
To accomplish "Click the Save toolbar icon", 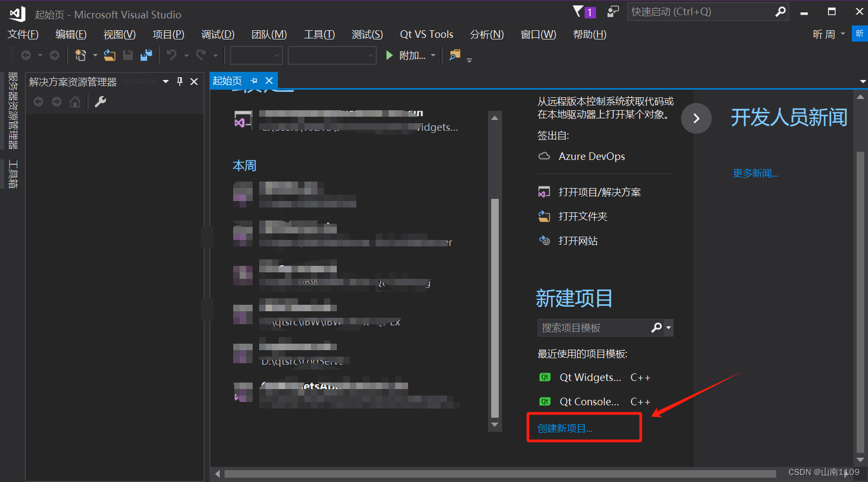I will [128, 55].
